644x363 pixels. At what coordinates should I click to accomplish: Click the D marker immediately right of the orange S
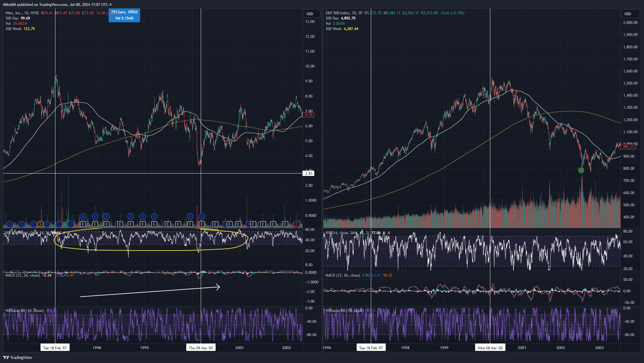47,224
